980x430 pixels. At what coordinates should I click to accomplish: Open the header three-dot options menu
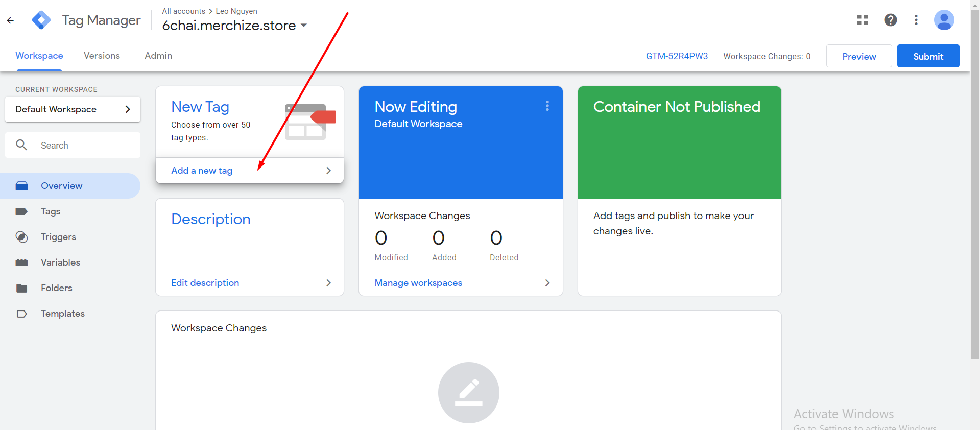(x=916, y=20)
